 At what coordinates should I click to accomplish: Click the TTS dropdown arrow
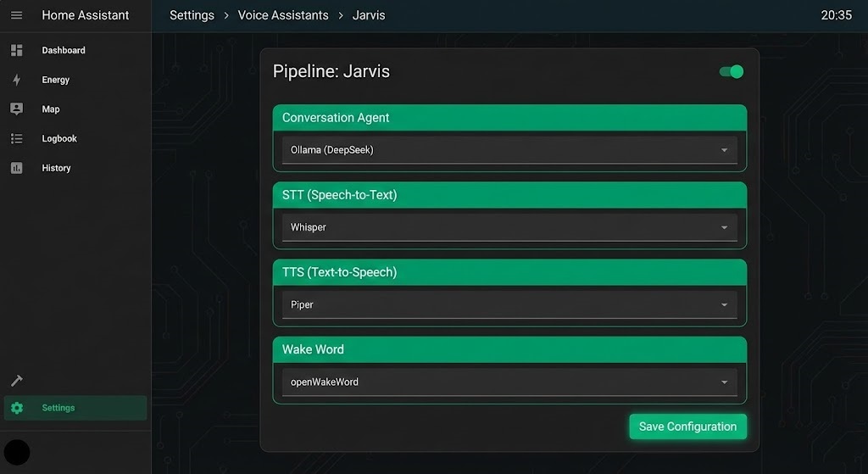pyautogui.click(x=724, y=304)
